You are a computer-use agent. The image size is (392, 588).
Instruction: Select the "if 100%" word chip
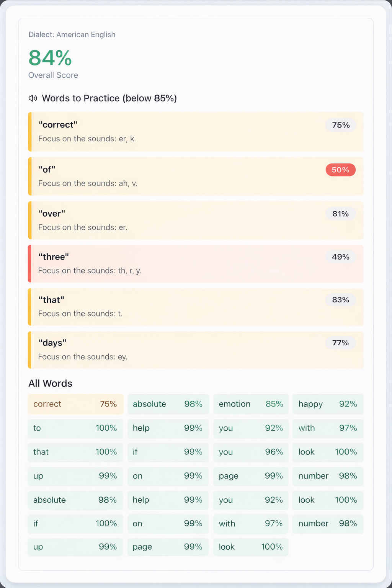coord(75,523)
